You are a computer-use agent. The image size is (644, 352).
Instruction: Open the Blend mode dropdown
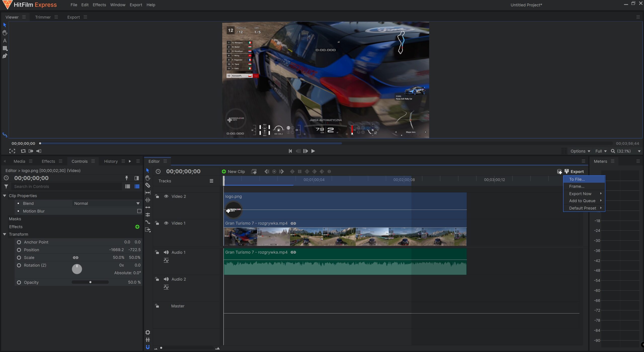point(106,203)
